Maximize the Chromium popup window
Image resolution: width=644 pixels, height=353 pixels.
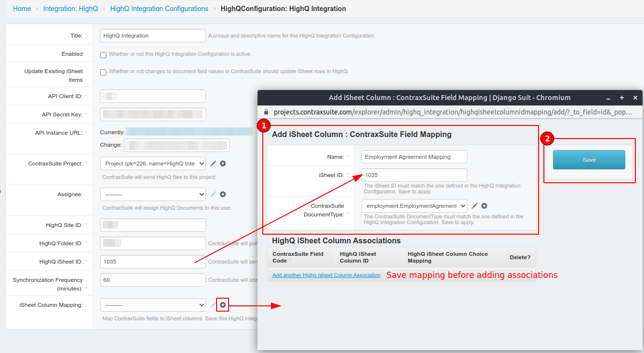click(x=622, y=98)
